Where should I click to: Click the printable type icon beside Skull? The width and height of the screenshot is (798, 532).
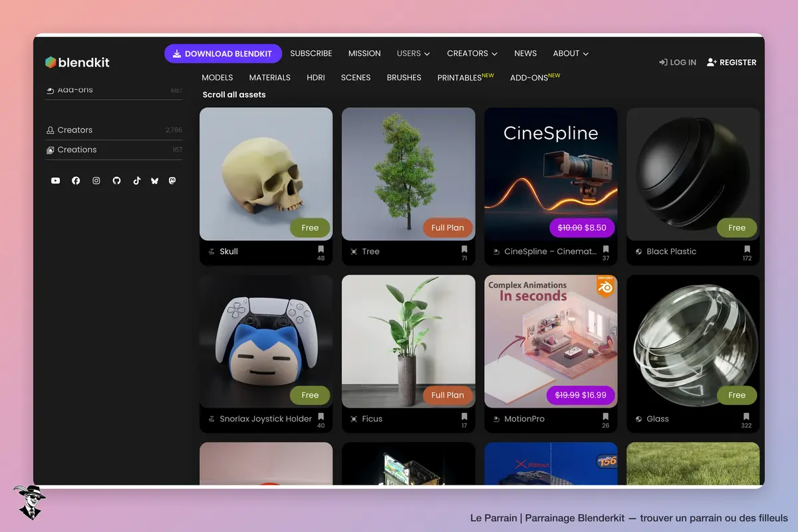click(211, 252)
